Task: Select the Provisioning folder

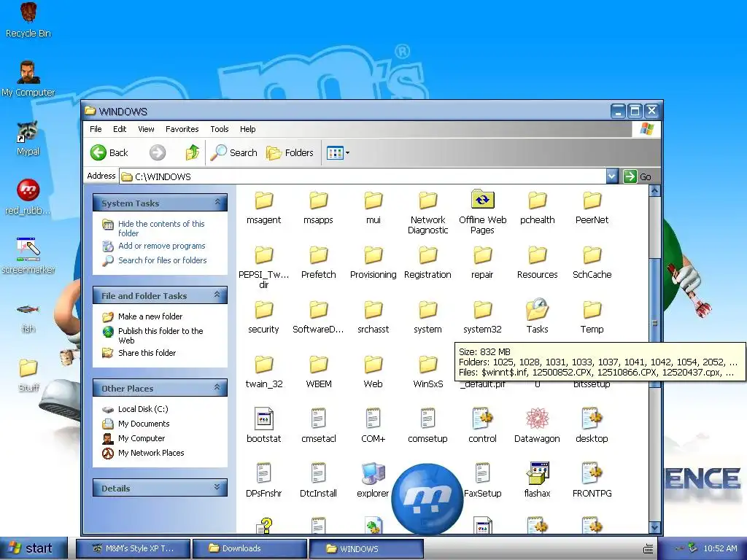Action: [x=373, y=262]
